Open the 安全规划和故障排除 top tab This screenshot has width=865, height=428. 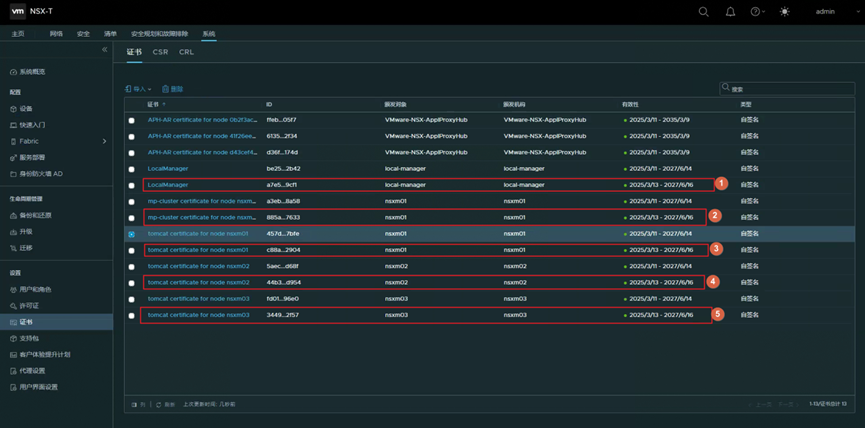pos(159,34)
